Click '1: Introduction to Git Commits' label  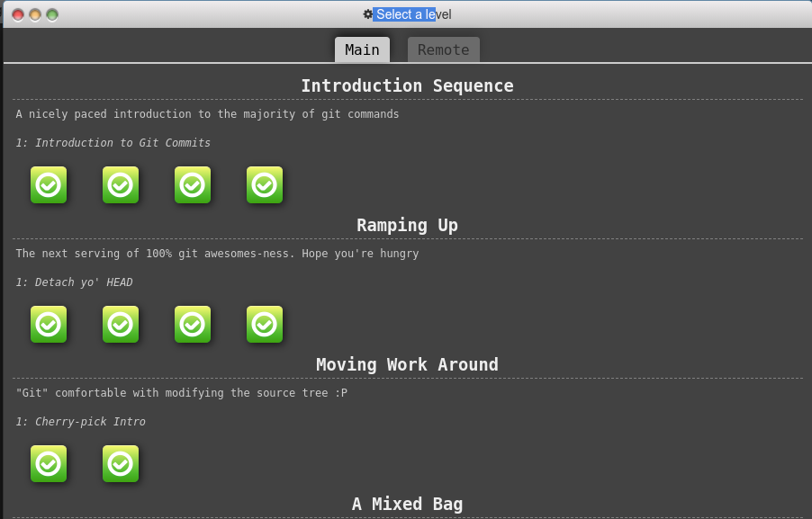113,143
